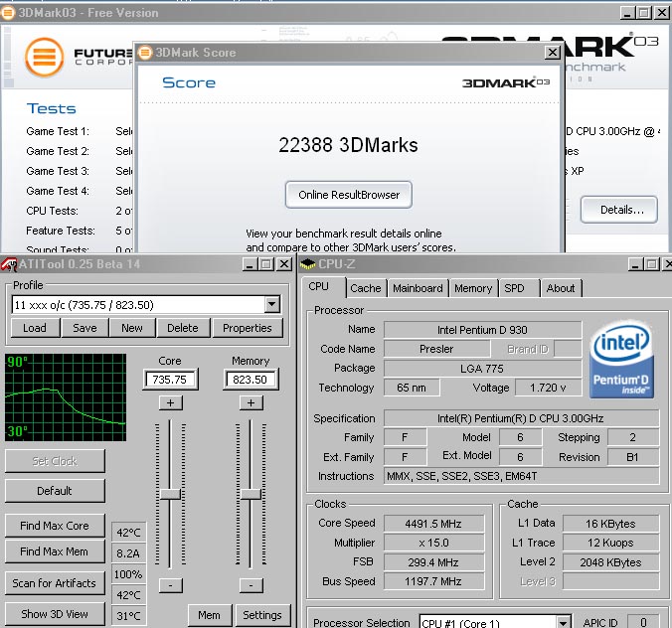Load the selected ATITool profile

click(35, 328)
